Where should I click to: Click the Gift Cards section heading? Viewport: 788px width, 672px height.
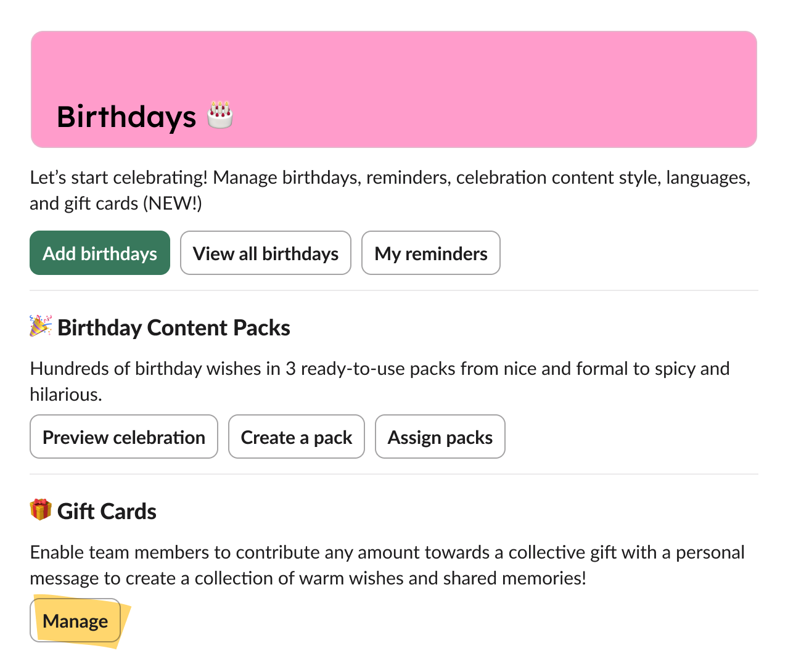click(106, 511)
